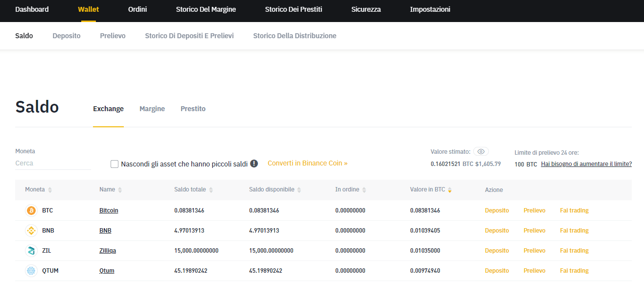The width and height of the screenshot is (644, 283).
Task: Open the BNB name link
Action: click(x=105, y=231)
